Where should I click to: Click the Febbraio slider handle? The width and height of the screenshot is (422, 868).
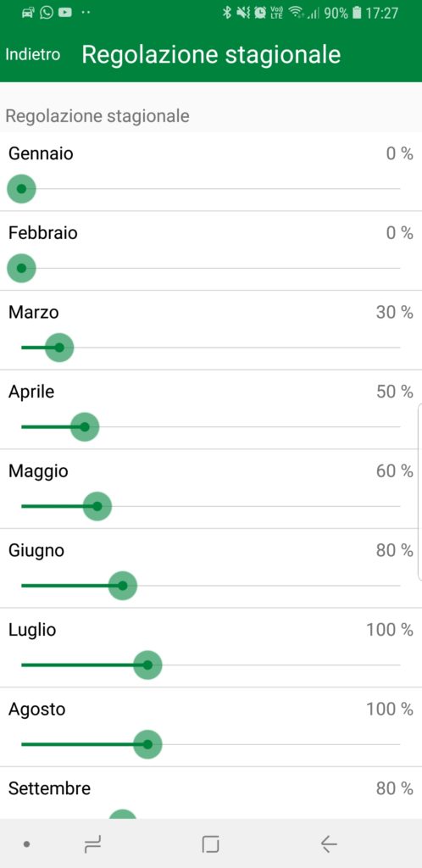click(x=21, y=269)
